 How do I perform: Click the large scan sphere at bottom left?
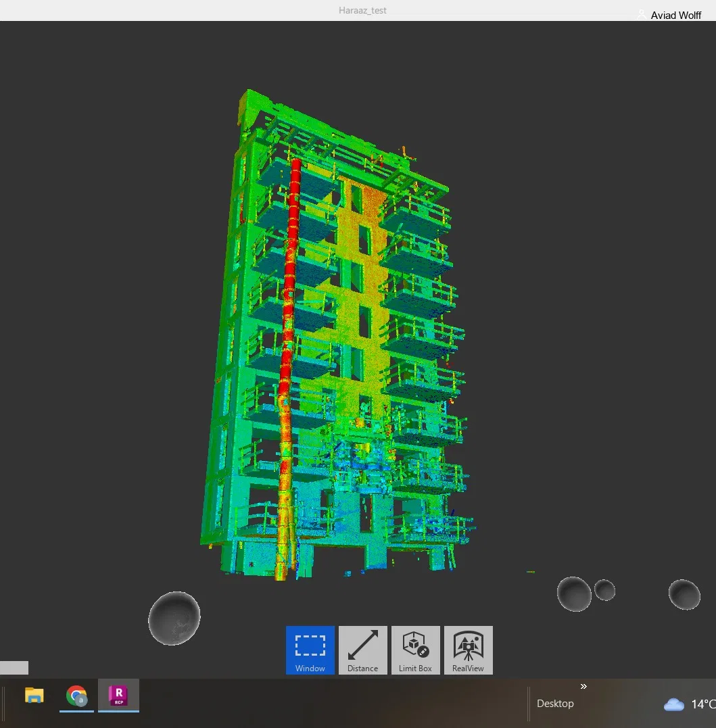point(174,618)
